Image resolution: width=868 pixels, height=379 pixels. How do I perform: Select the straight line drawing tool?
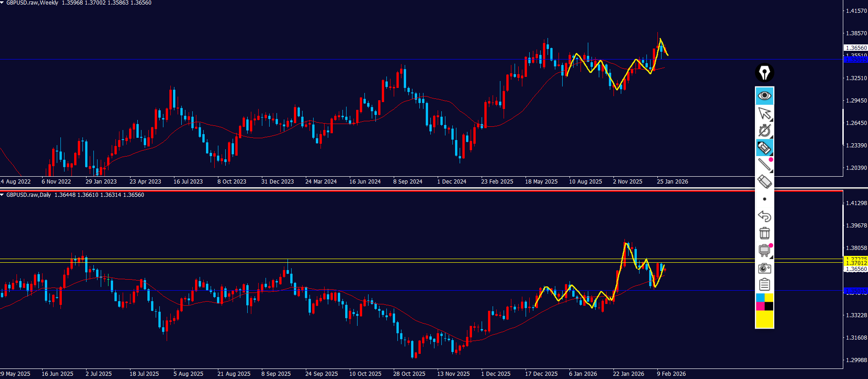coord(764,164)
